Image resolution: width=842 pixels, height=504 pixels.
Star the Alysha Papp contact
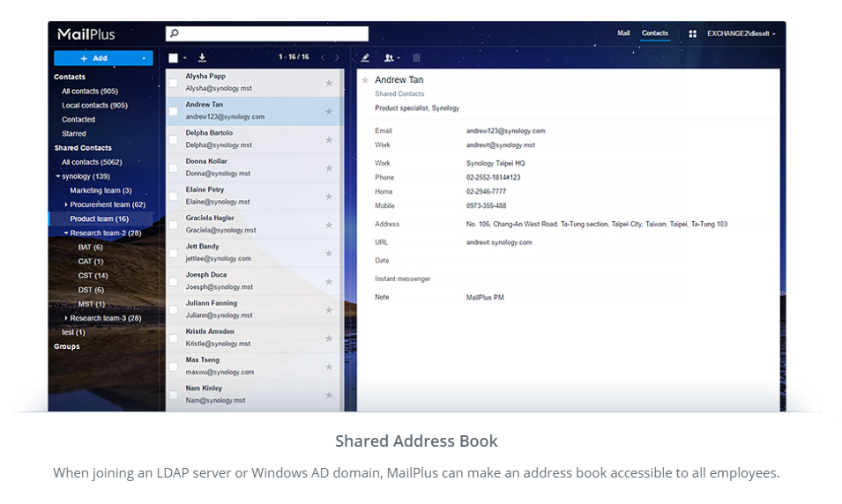329,83
